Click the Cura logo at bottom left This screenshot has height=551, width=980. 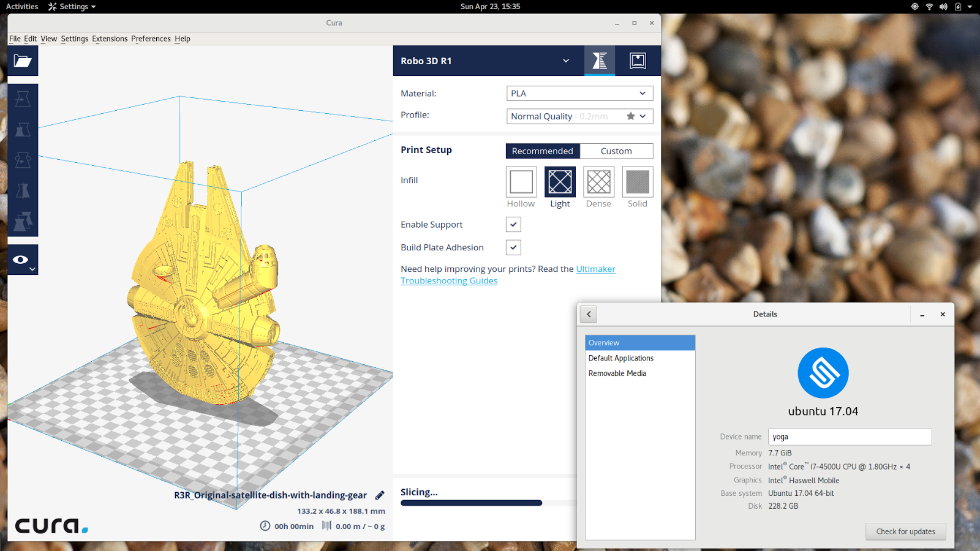pos(51,525)
